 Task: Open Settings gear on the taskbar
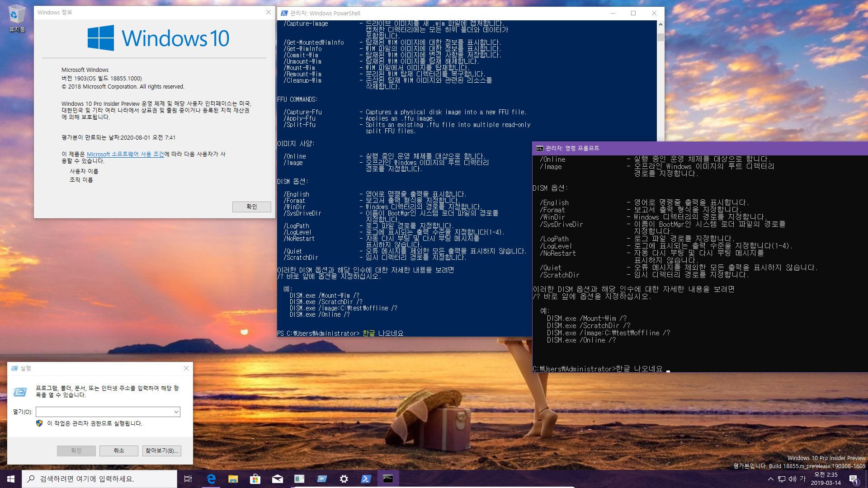tap(344, 479)
